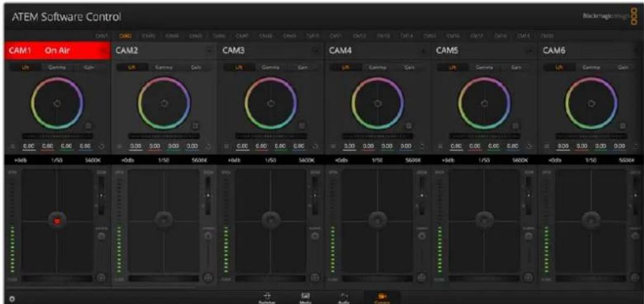The image size is (644, 304).
Task: Click the CAM2 reset-all circular arrow beside values
Action: point(209,145)
